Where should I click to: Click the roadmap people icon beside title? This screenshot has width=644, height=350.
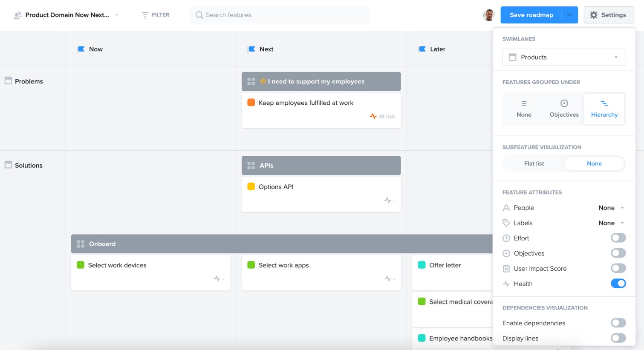[17, 15]
